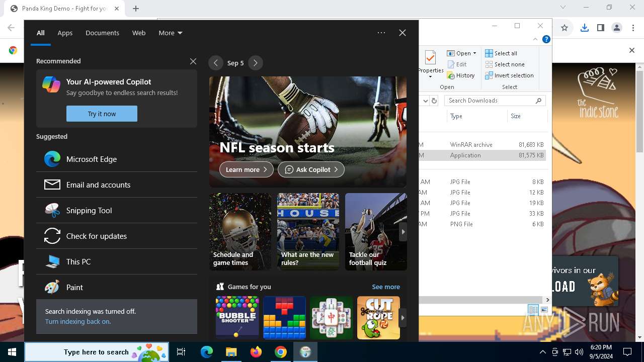Open volume control in system tray
Viewport: 644px width, 362px height.
[579, 352]
